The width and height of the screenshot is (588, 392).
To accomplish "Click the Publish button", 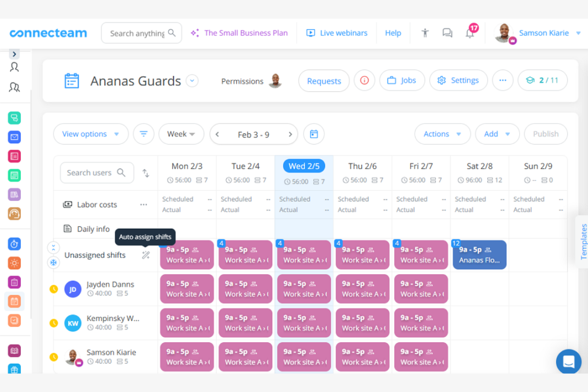I will pyautogui.click(x=545, y=134).
